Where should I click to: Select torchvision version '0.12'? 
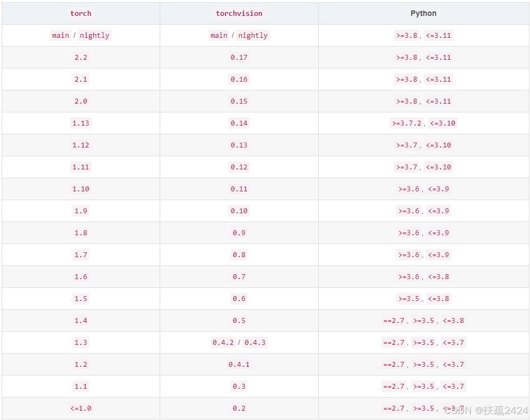coord(239,167)
